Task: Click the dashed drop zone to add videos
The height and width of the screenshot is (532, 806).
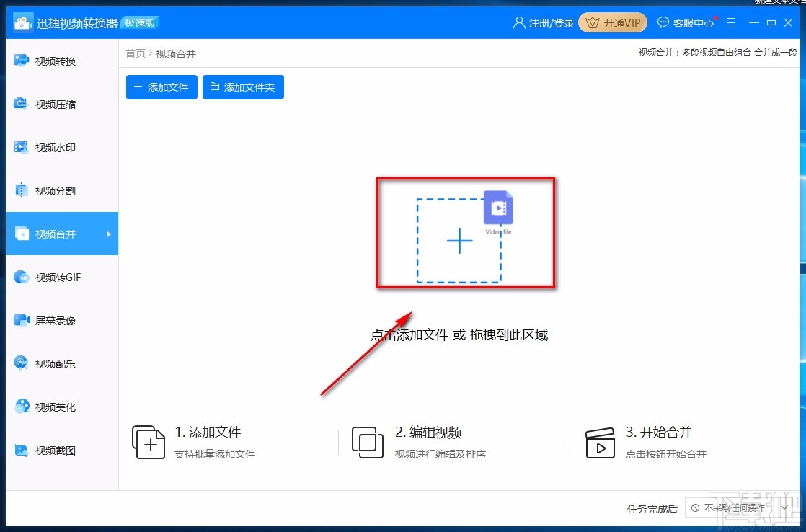Action: coord(459,241)
